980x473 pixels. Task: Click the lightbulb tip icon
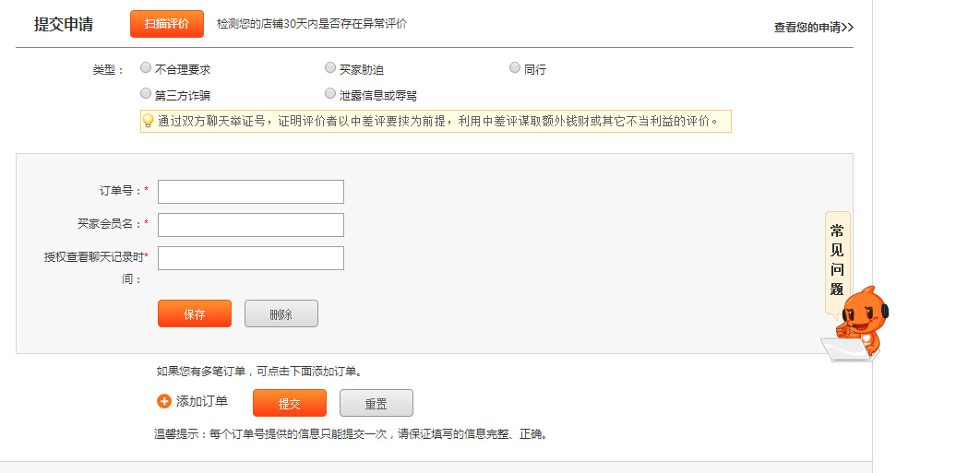click(x=148, y=121)
